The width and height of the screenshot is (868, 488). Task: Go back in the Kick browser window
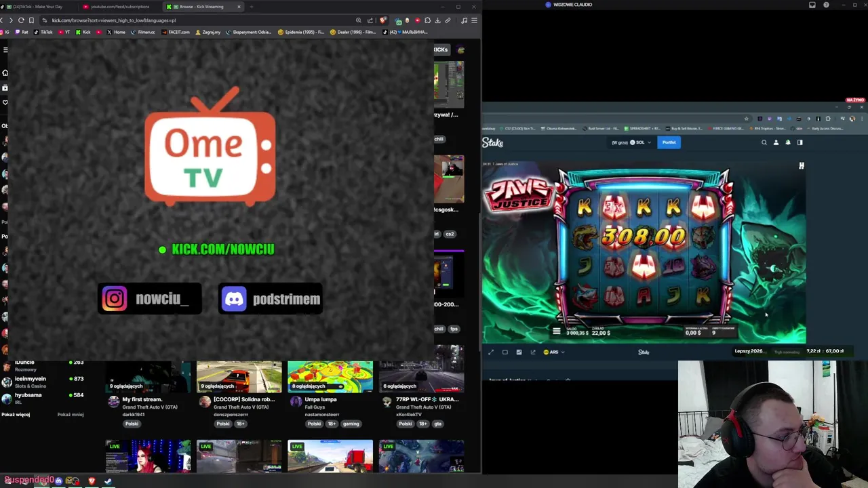pyautogui.click(x=2, y=20)
